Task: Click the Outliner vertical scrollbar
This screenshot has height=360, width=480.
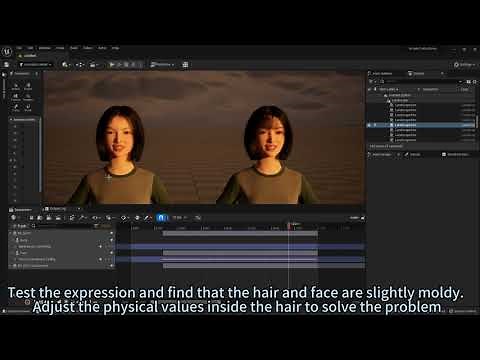Action: click(477, 122)
